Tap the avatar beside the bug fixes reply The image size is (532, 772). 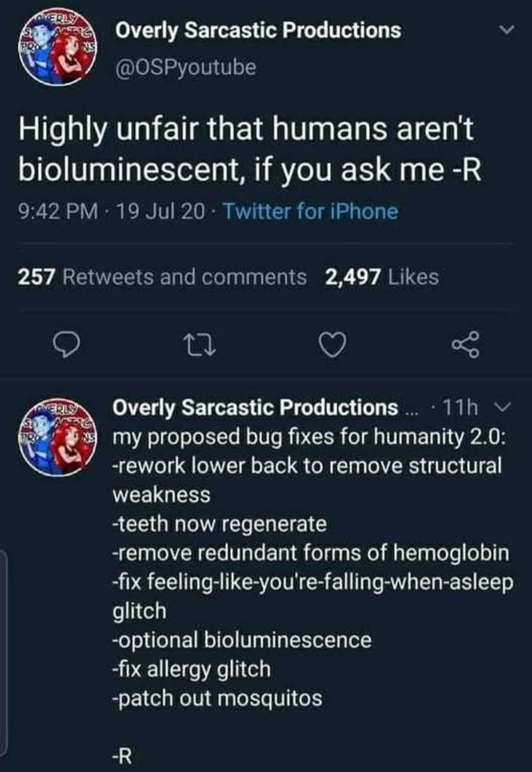click(56, 439)
